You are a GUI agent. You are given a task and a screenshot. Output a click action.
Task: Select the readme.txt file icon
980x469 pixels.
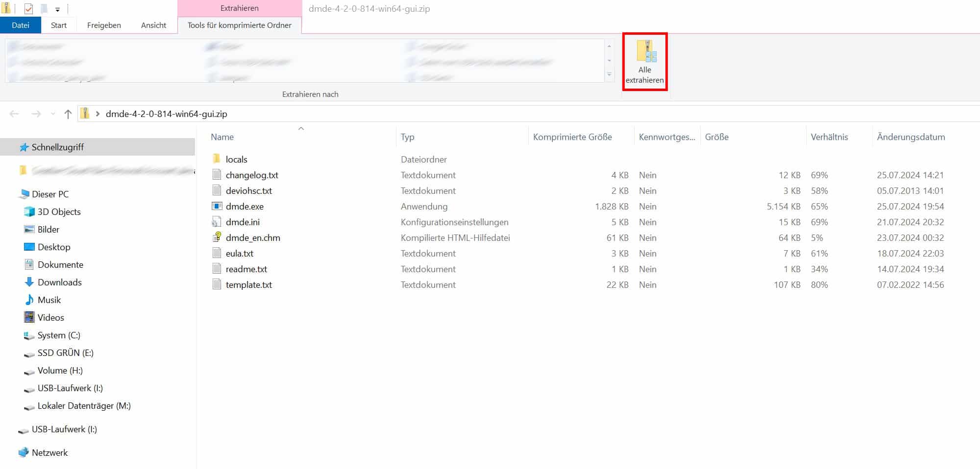tap(217, 268)
